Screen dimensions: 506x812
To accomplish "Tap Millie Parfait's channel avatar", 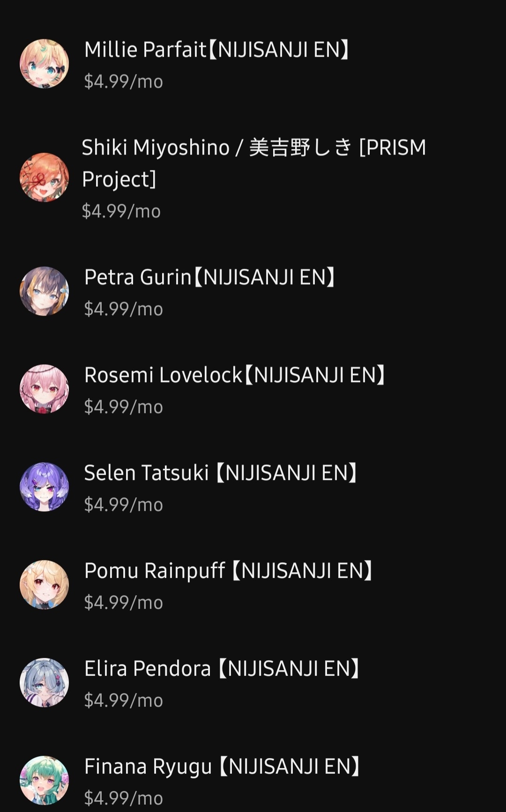I will [44, 64].
